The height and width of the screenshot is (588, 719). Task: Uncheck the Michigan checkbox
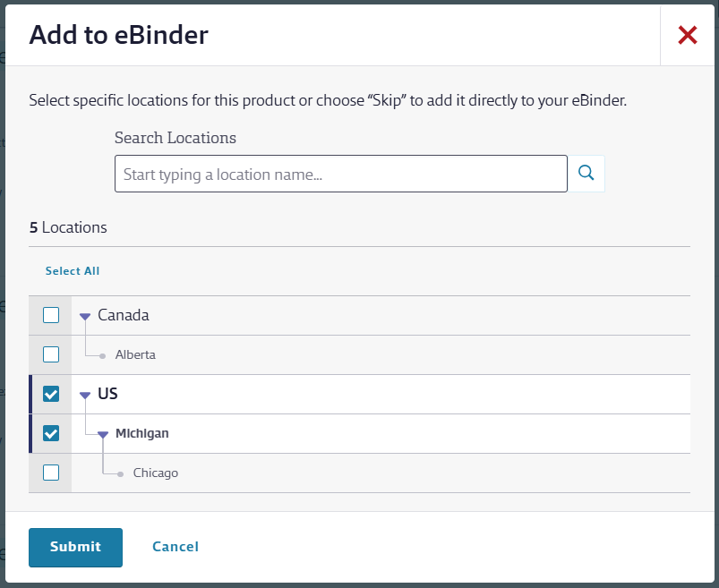pos(51,433)
